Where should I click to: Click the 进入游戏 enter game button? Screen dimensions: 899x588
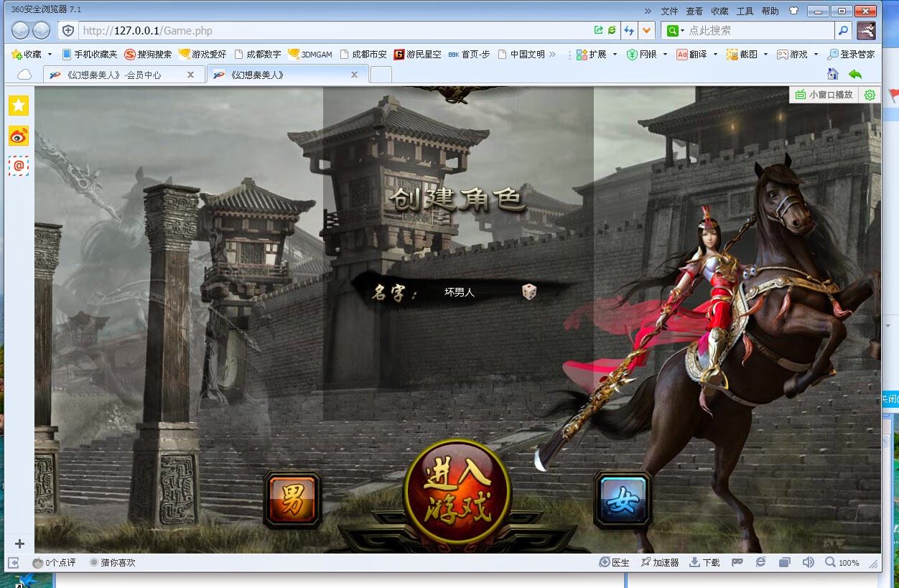point(457,493)
